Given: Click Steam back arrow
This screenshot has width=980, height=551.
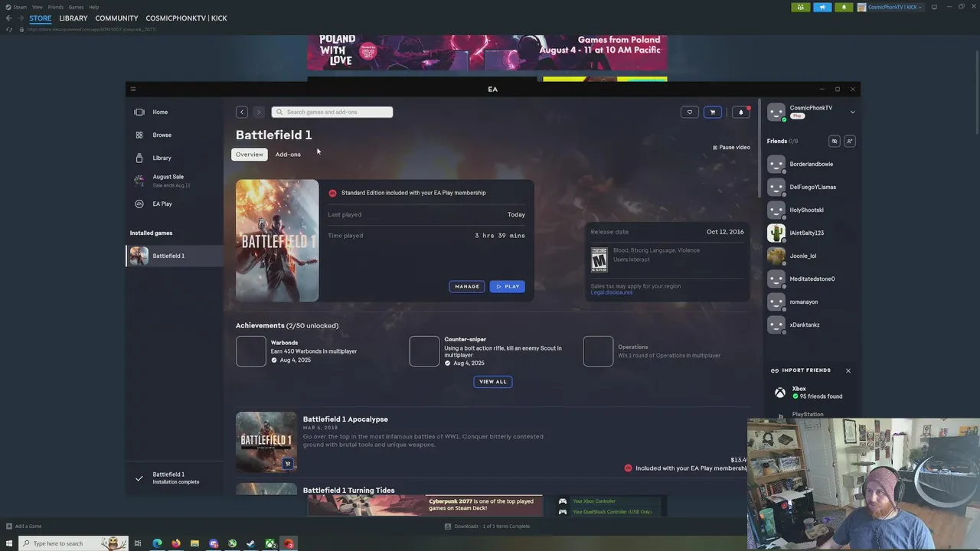Looking at the screenshot, I should point(8,18).
